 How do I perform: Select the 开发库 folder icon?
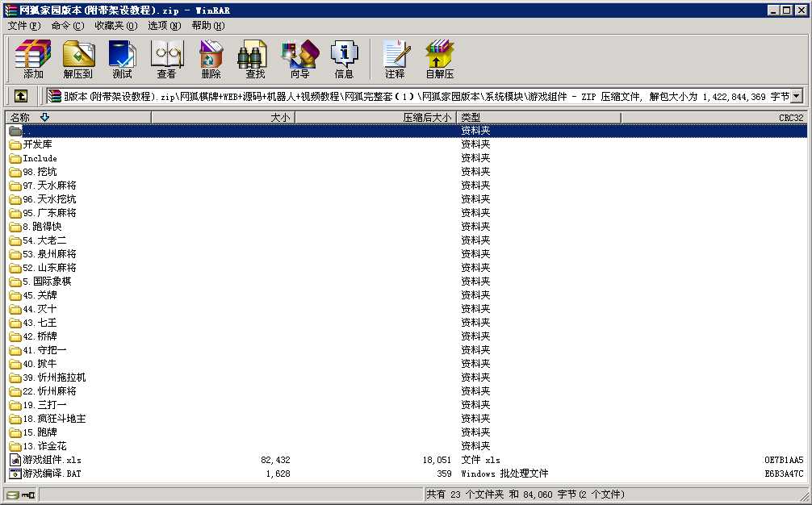15,144
